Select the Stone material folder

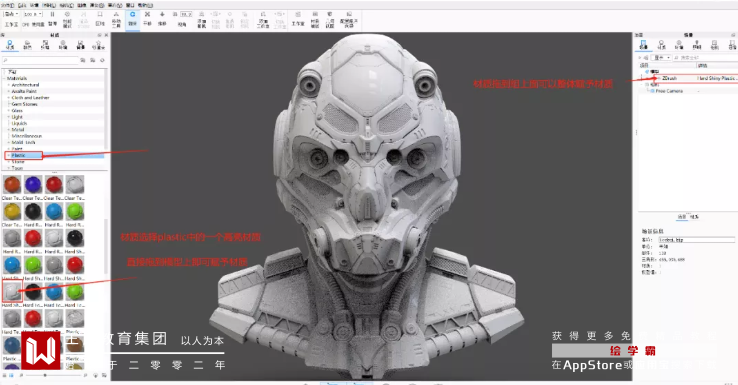click(18, 161)
